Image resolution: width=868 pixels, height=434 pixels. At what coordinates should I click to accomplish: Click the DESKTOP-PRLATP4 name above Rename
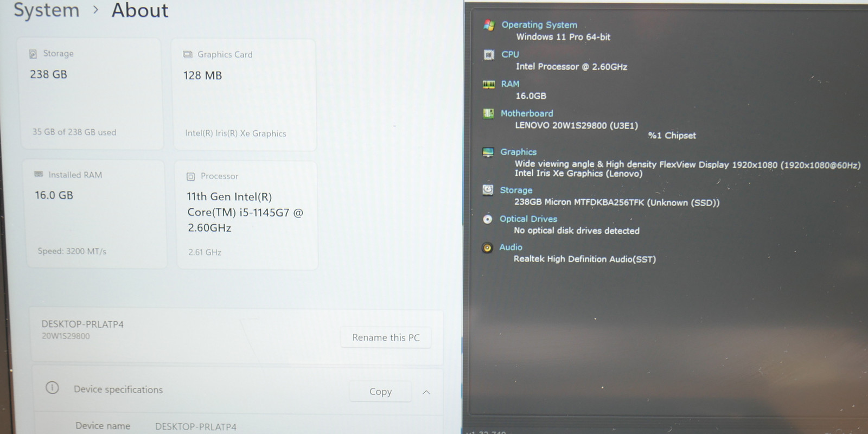82,324
